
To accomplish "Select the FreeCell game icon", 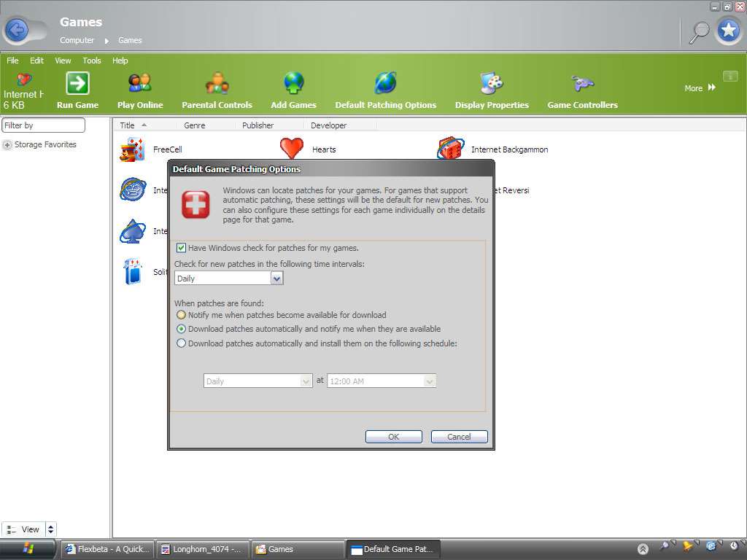I will 133,149.
